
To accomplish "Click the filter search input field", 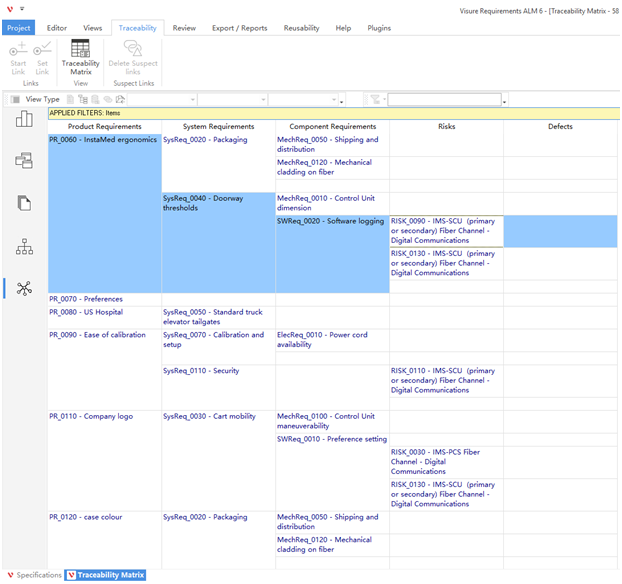I will pyautogui.click(x=443, y=100).
